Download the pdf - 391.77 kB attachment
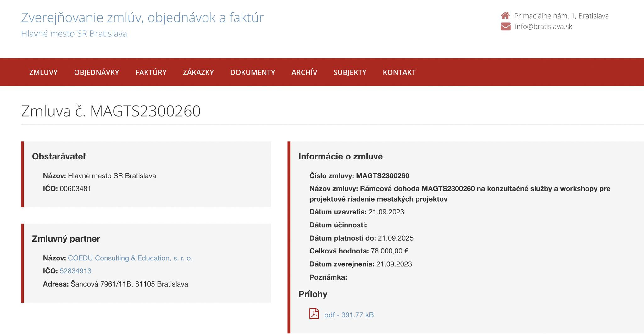 (x=349, y=315)
